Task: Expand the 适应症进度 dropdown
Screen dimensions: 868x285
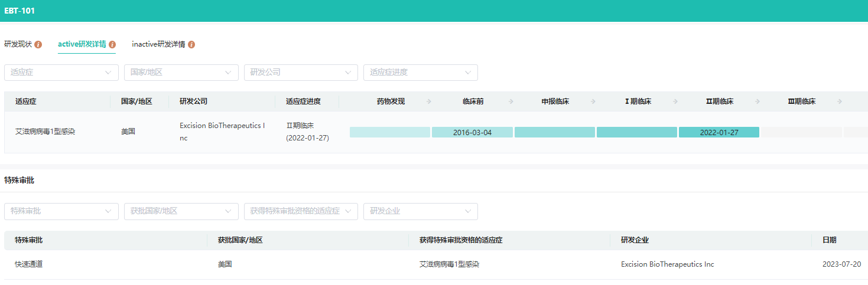Action: coord(420,73)
